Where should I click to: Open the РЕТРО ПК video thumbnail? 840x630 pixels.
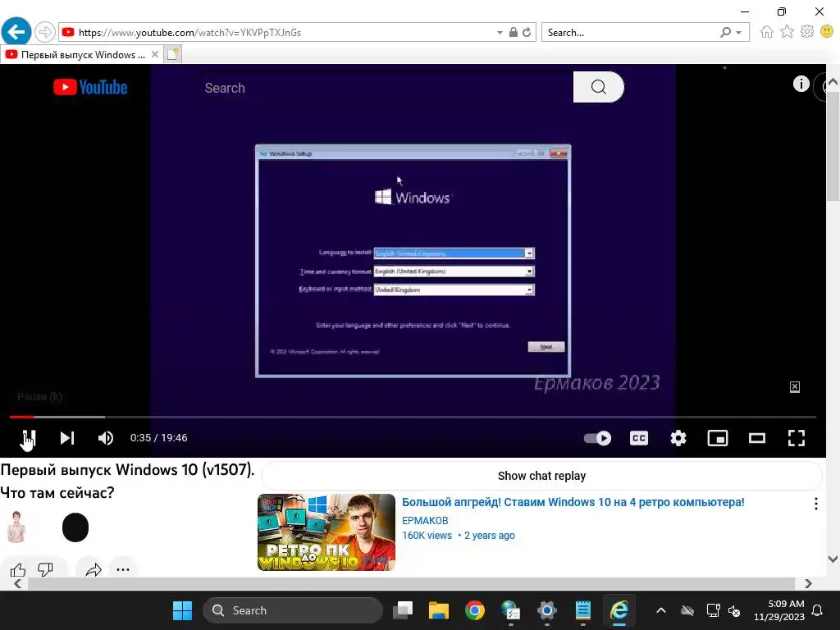tap(326, 532)
